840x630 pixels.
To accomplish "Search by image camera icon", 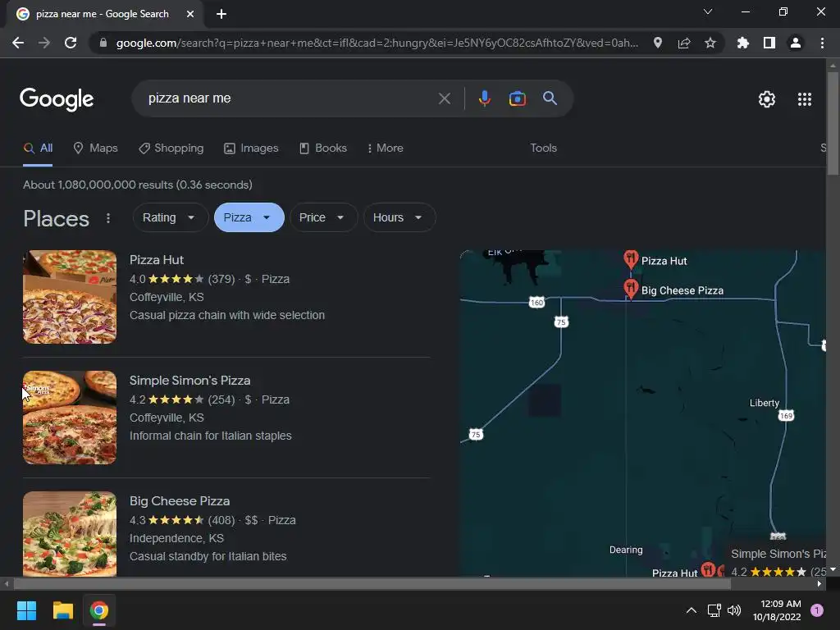I will [x=518, y=98].
